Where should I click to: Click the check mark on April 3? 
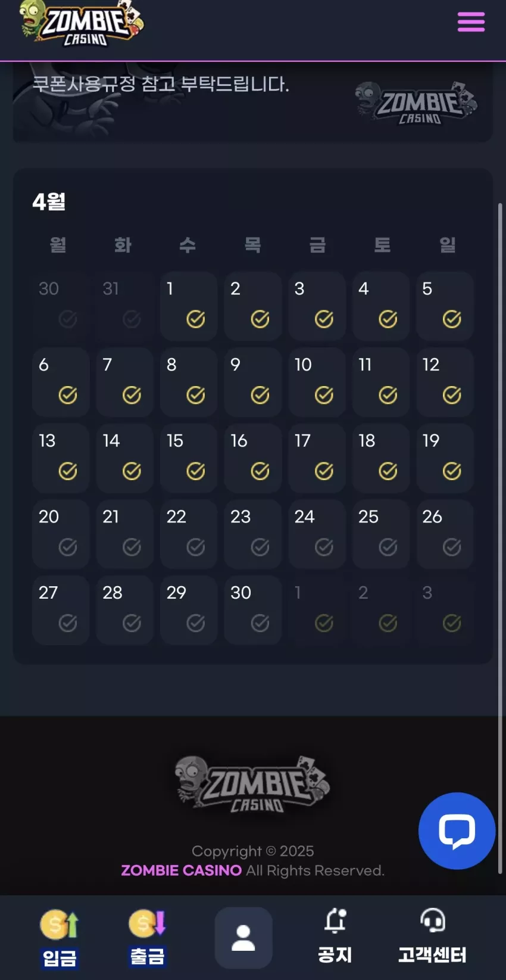[x=324, y=319]
